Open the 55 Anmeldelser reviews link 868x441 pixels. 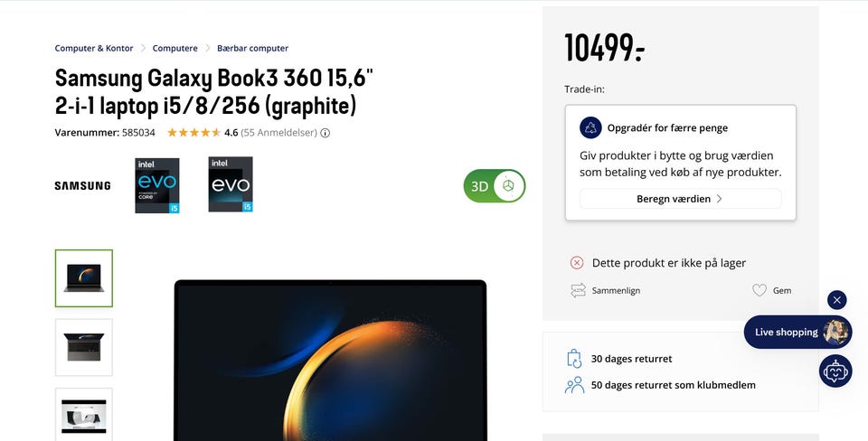point(279,133)
